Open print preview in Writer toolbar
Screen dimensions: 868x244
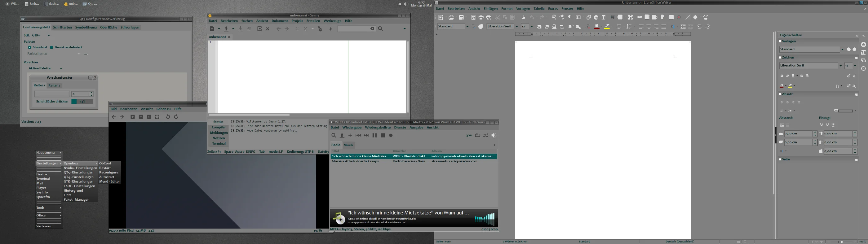[x=489, y=17]
